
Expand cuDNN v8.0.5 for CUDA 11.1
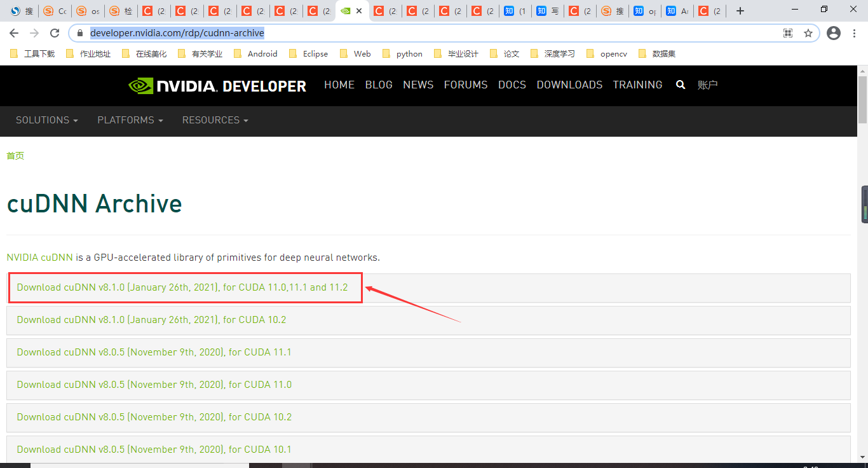428,353
